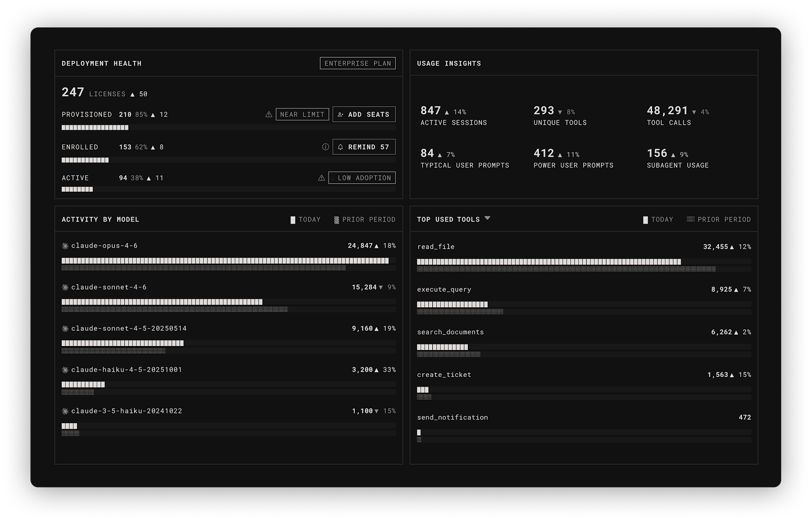Click the starburst icon next to claude-opus-4-6
Image resolution: width=812 pixels, height=521 pixels.
65,246
